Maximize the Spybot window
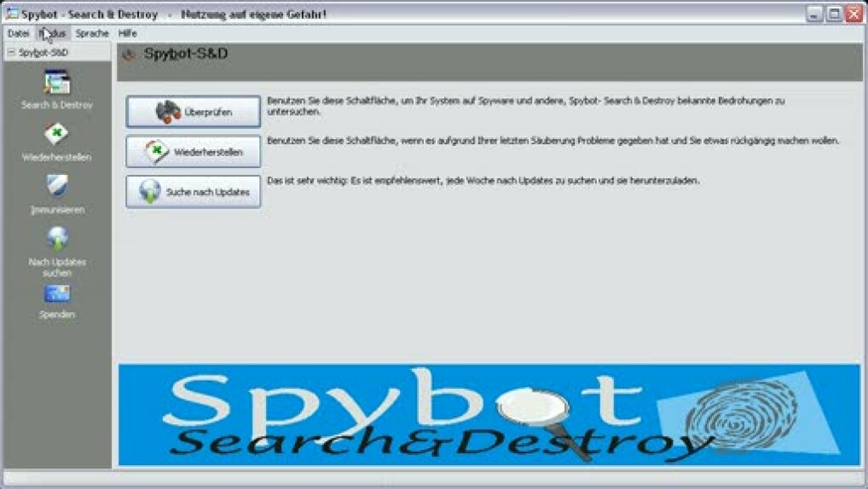Viewport: 868px width, 489px height. [x=834, y=14]
